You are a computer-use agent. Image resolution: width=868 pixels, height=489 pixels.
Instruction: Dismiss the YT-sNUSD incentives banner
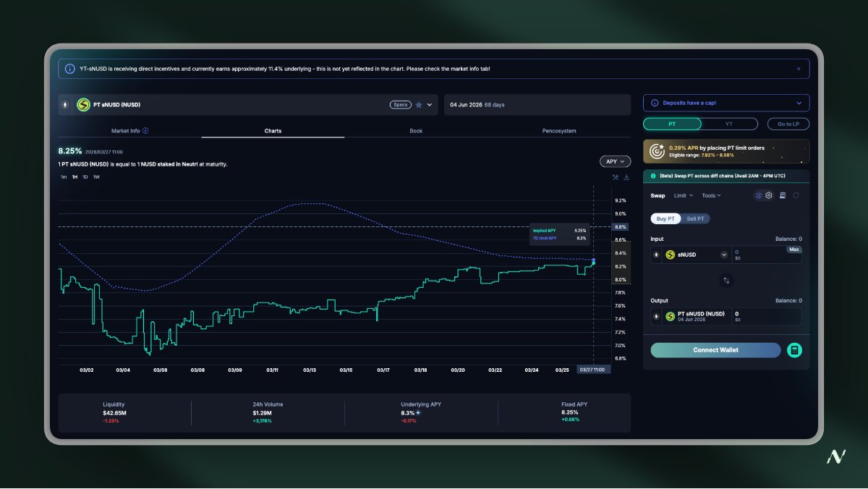pyautogui.click(x=799, y=69)
